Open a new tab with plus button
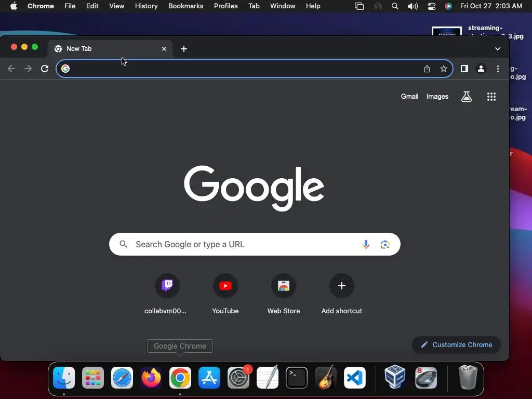Viewport: 532px width, 399px height. (184, 49)
